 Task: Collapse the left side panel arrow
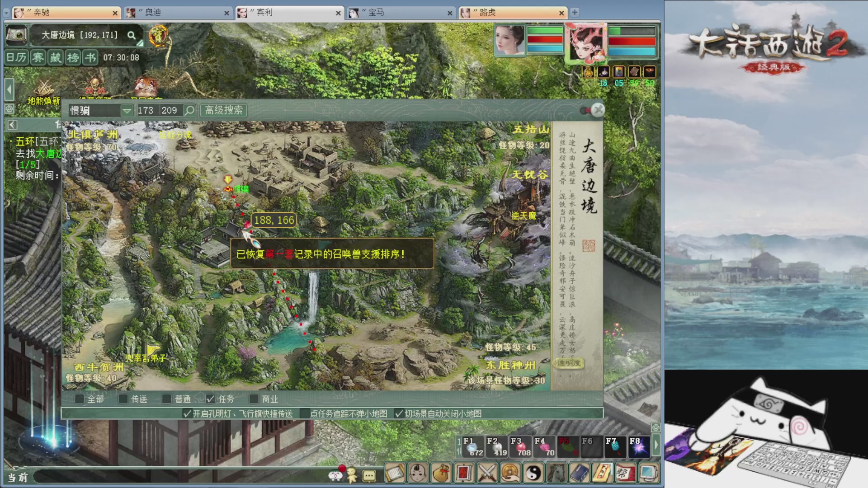[x=9, y=89]
